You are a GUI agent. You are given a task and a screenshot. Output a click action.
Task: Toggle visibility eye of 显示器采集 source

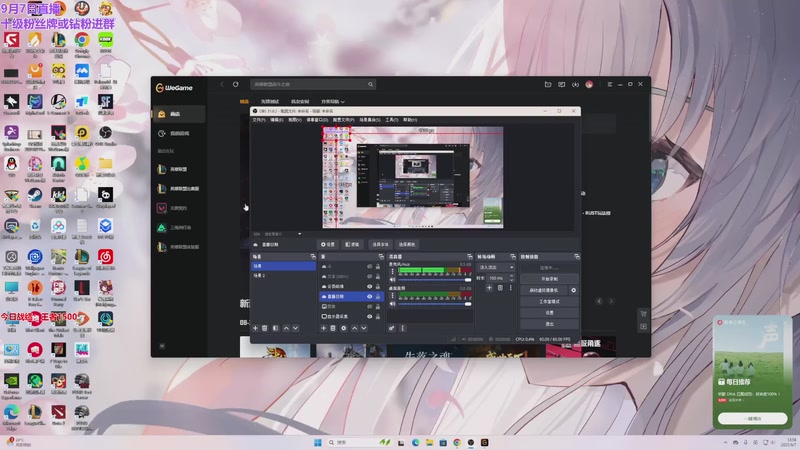click(369, 316)
